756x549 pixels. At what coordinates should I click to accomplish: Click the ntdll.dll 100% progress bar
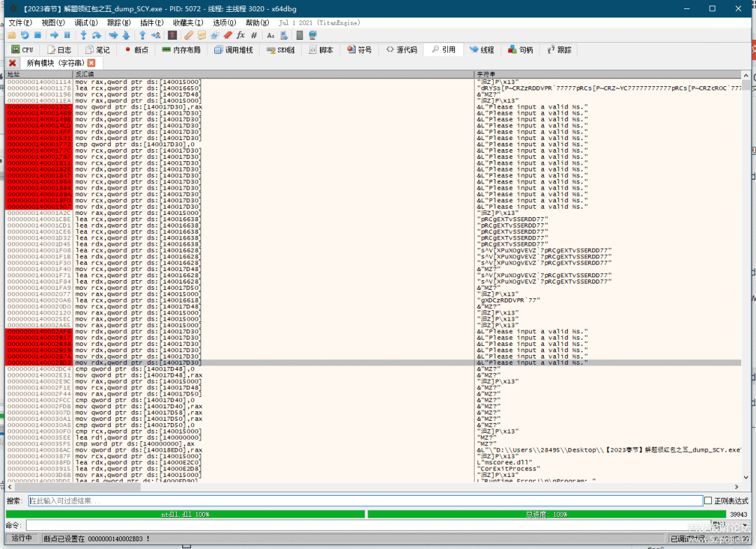click(x=185, y=514)
